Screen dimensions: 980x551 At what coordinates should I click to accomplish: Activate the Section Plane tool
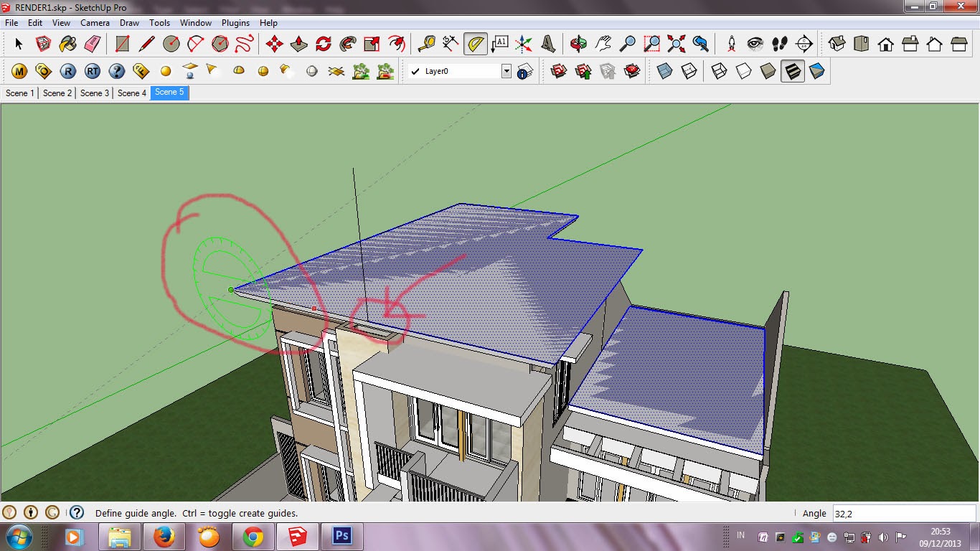tap(804, 44)
